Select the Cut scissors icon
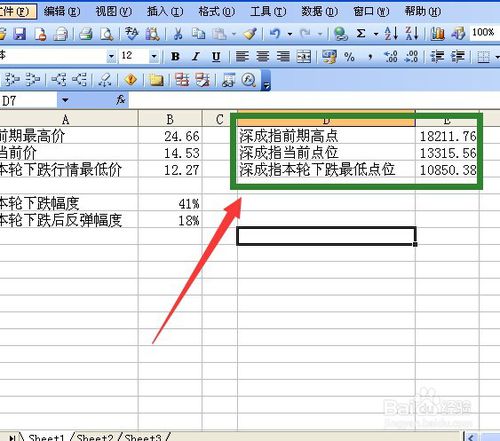The image size is (500, 441). pyautogui.click(x=178, y=34)
